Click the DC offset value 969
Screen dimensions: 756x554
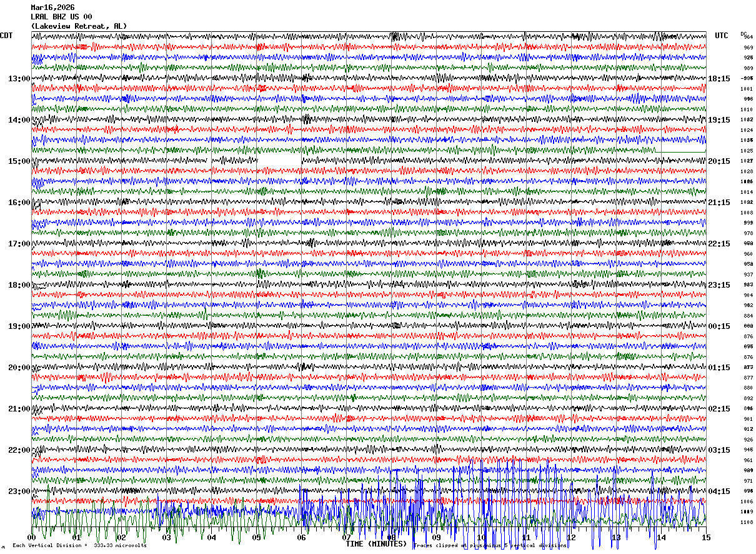(x=748, y=48)
